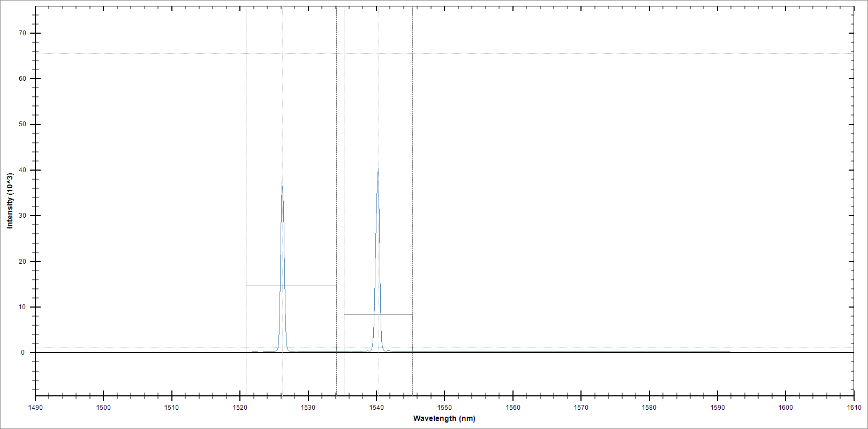Click the 0 label on the intensity axis

pos(22,353)
